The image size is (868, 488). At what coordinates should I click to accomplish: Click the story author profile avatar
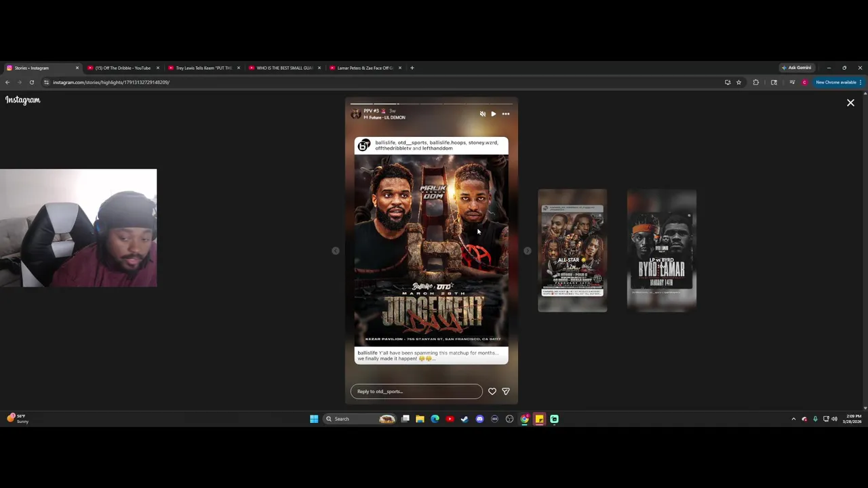[355, 114]
